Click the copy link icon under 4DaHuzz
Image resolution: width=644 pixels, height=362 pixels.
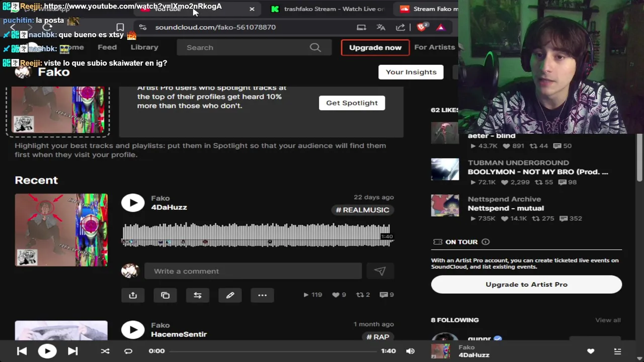click(x=165, y=295)
